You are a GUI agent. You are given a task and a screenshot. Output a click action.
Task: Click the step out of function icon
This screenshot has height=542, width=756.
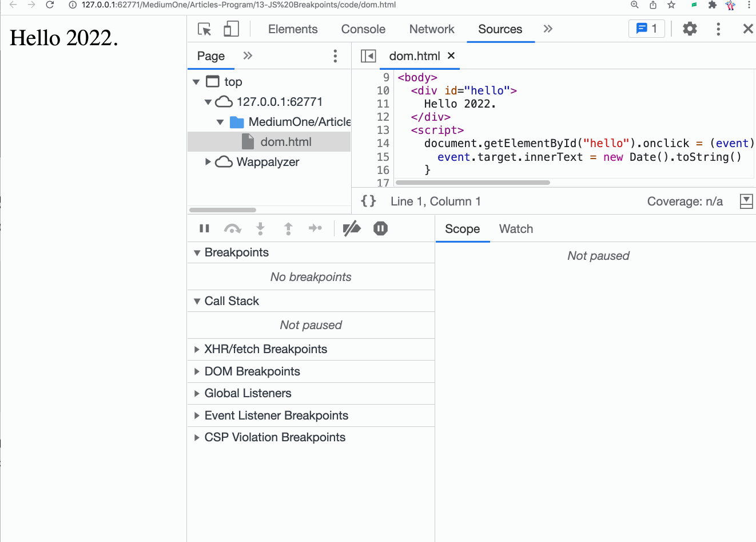coord(288,228)
